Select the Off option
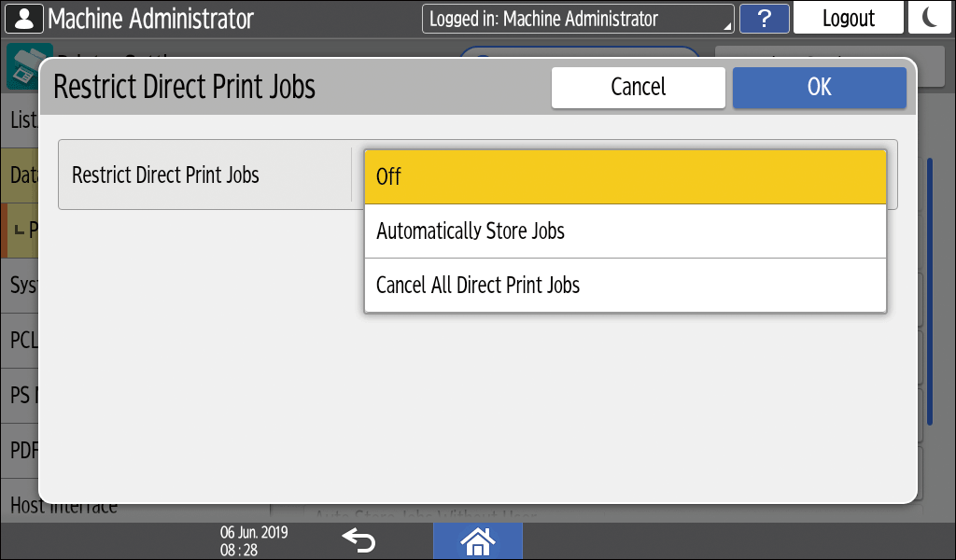Viewport: 956px width, 560px height. pos(625,177)
